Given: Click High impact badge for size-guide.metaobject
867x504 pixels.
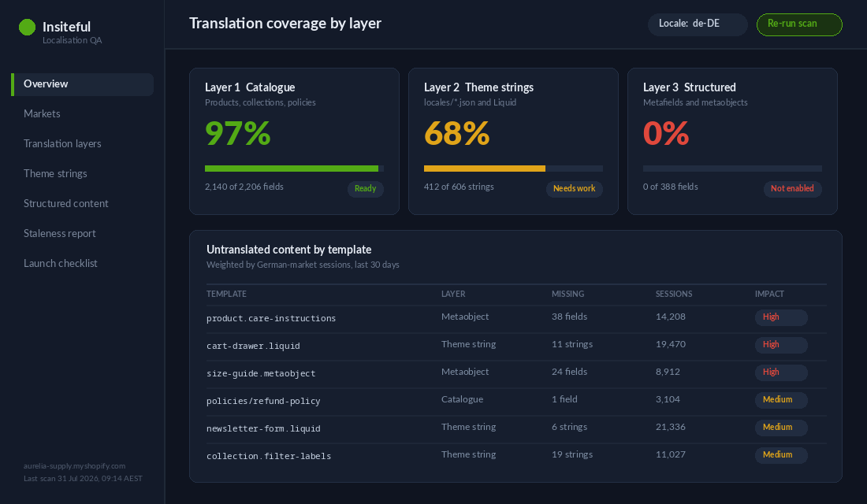Looking at the screenshot, I should coord(781,373).
